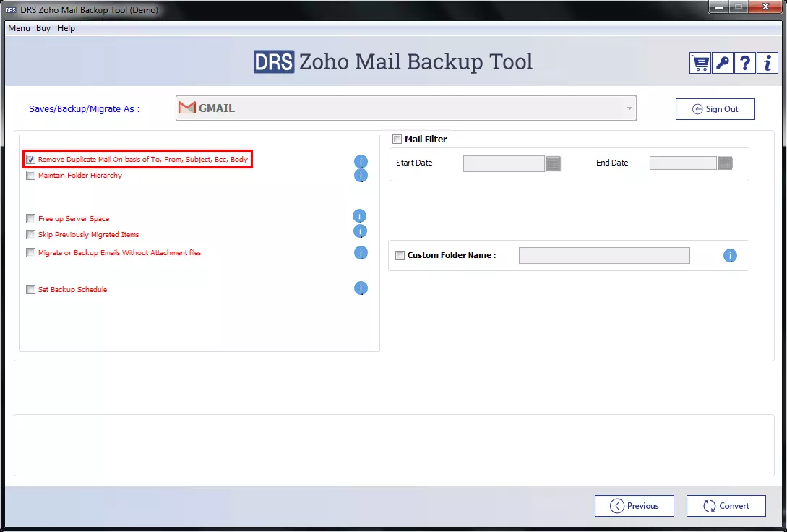Image resolution: width=787 pixels, height=532 pixels.
Task: Click info icon beside Custom Folder Name
Action: click(x=730, y=255)
